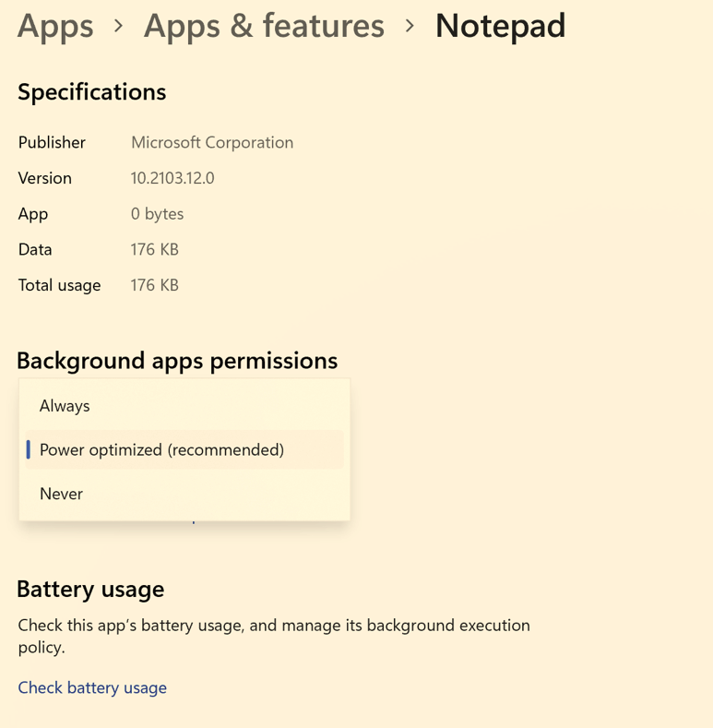Image resolution: width=713 pixels, height=728 pixels.
Task: Go back to the Apps breadcrumb
Action: click(55, 26)
